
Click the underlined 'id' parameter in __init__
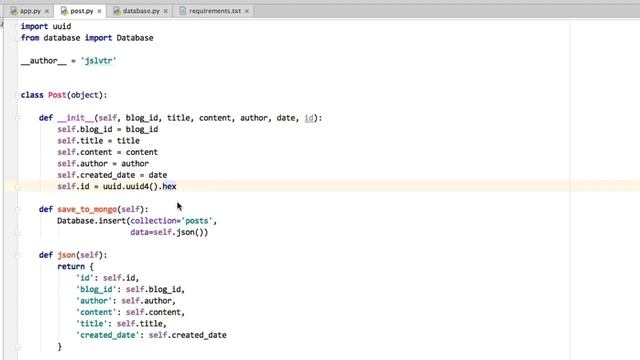click(309, 118)
